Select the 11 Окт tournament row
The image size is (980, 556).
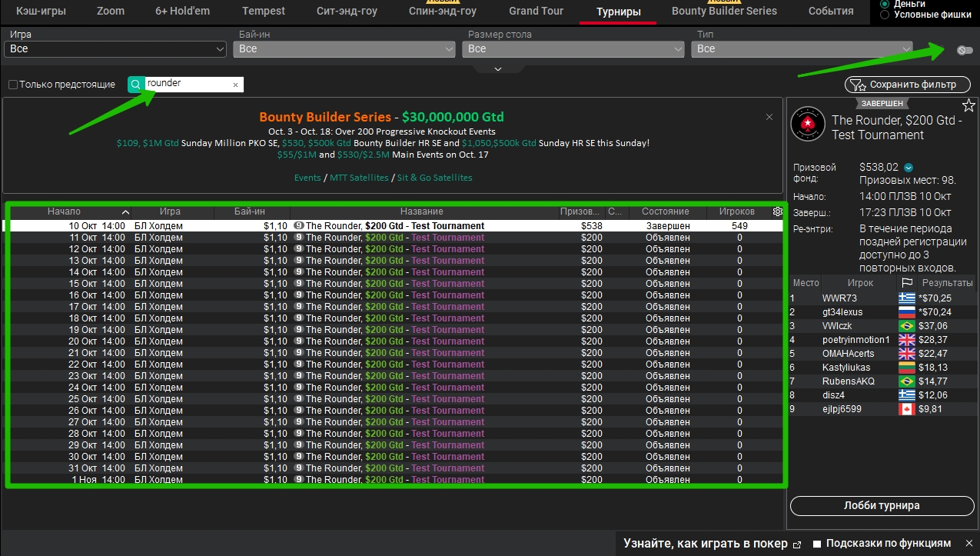pos(396,238)
